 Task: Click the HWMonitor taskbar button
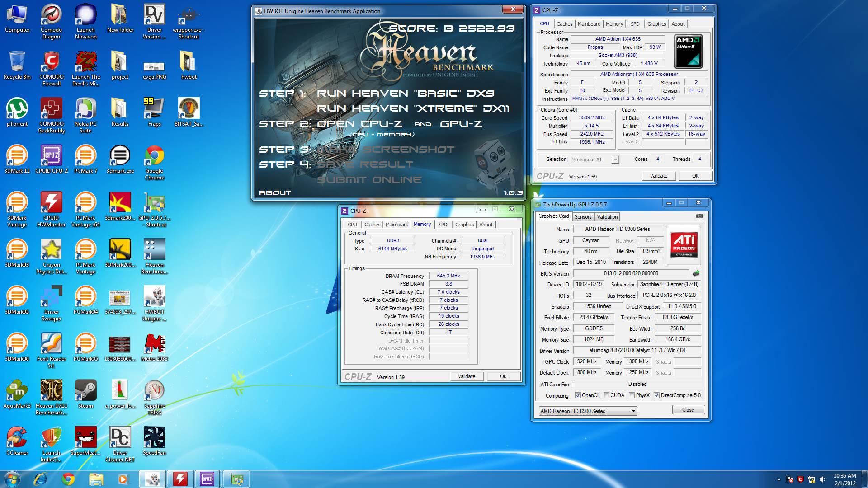180,479
